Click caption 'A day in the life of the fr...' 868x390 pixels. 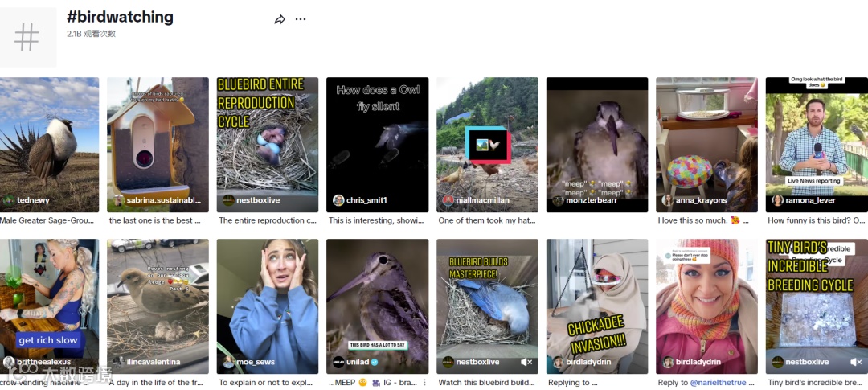158,382
